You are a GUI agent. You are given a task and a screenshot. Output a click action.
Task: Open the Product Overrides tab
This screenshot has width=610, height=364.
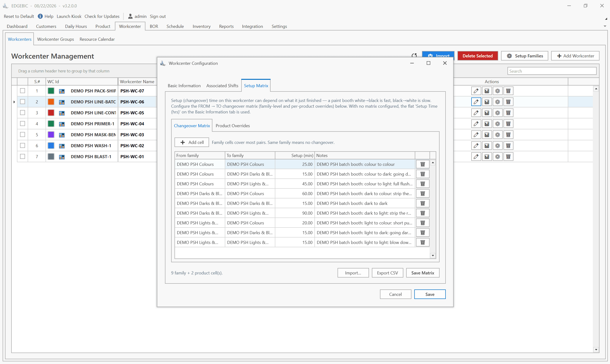[233, 126]
